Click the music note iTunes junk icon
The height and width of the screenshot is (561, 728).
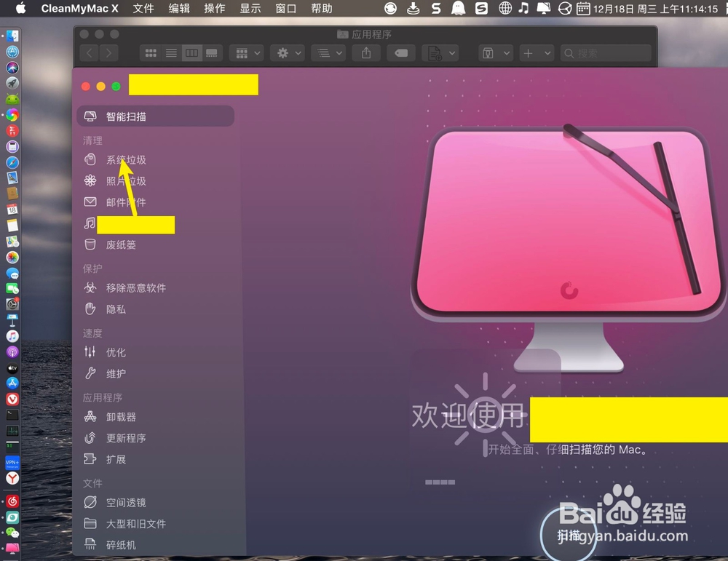[x=90, y=223]
